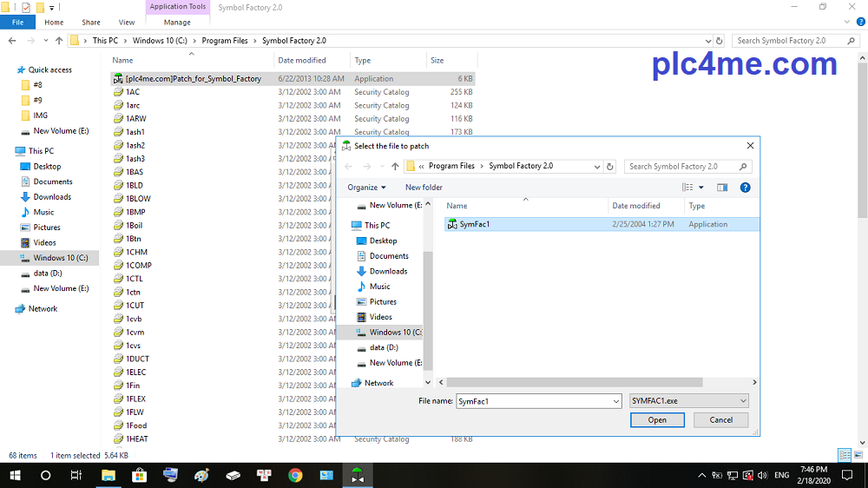Select the SymFac1 application file
Viewport: 868px width, 488px height.
click(475, 224)
